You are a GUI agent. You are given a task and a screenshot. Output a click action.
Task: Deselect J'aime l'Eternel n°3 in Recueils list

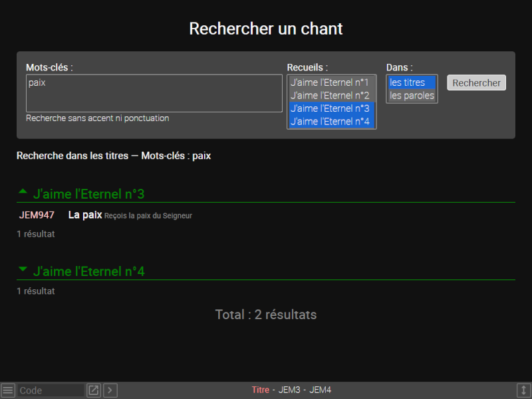pyautogui.click(x=330, y=108)
